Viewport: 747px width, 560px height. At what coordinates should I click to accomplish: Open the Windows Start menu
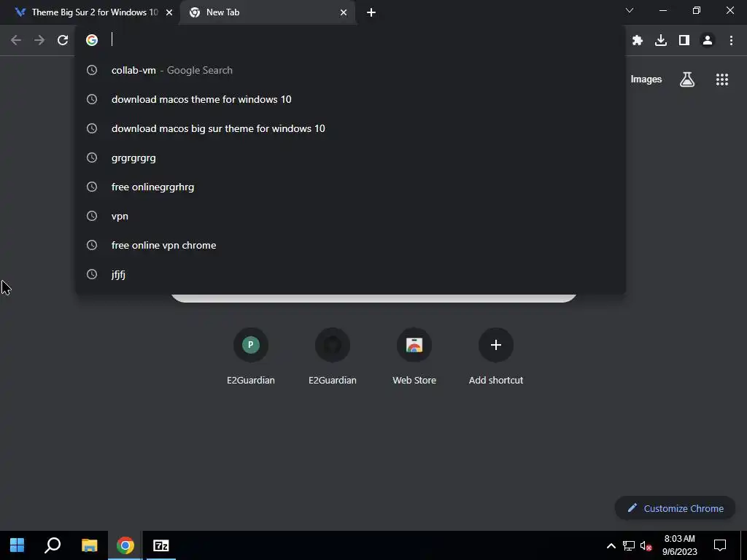[18, 545]
